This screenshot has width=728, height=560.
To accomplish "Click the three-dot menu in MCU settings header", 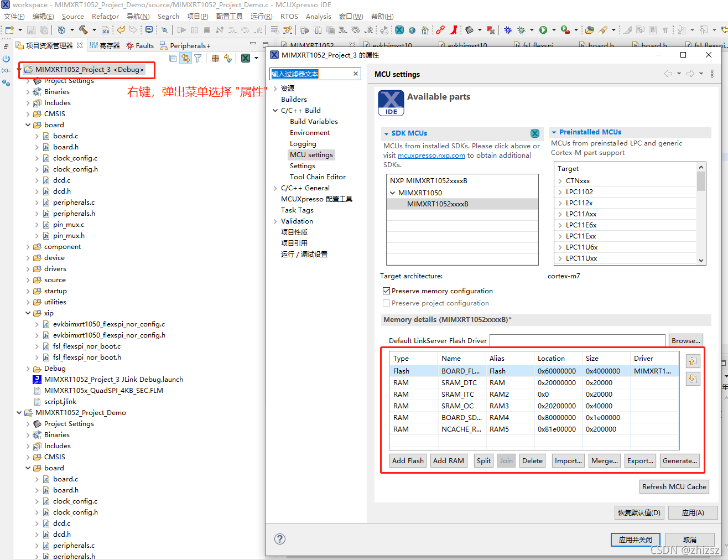I will (x=712, y=74).
